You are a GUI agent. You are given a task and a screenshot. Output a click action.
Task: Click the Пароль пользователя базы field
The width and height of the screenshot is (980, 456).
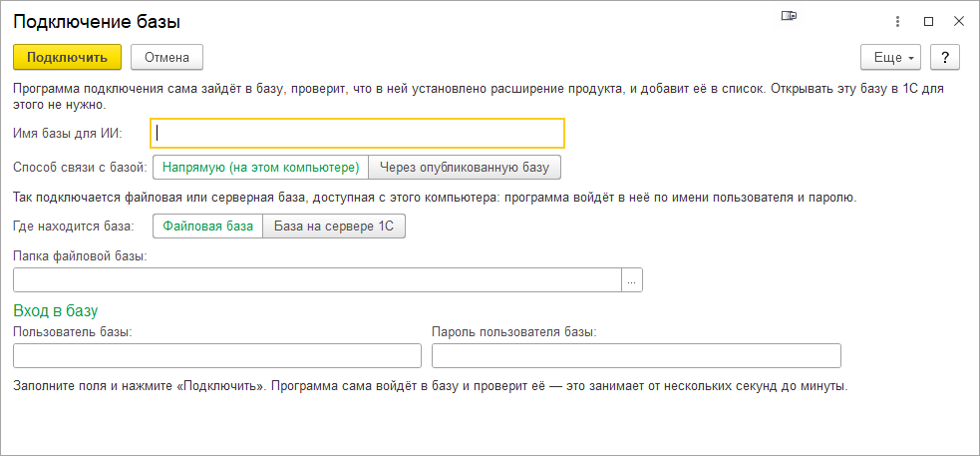click(636, 355)
